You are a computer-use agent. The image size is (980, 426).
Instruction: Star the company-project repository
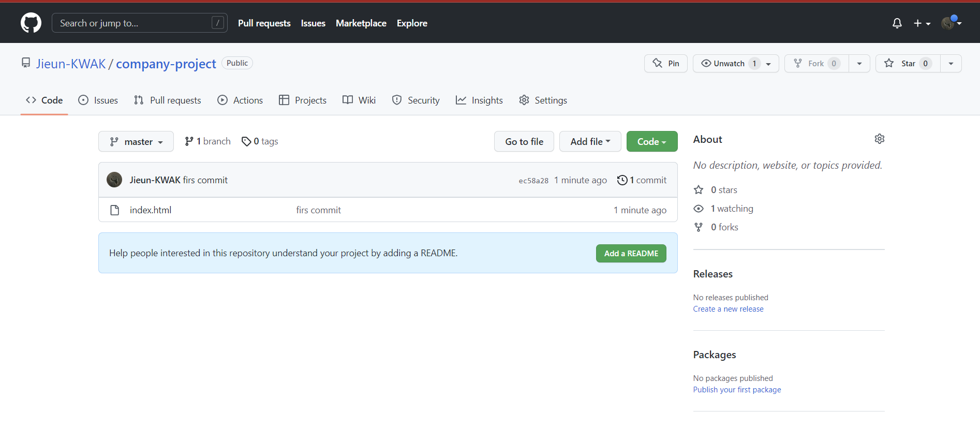908,64
